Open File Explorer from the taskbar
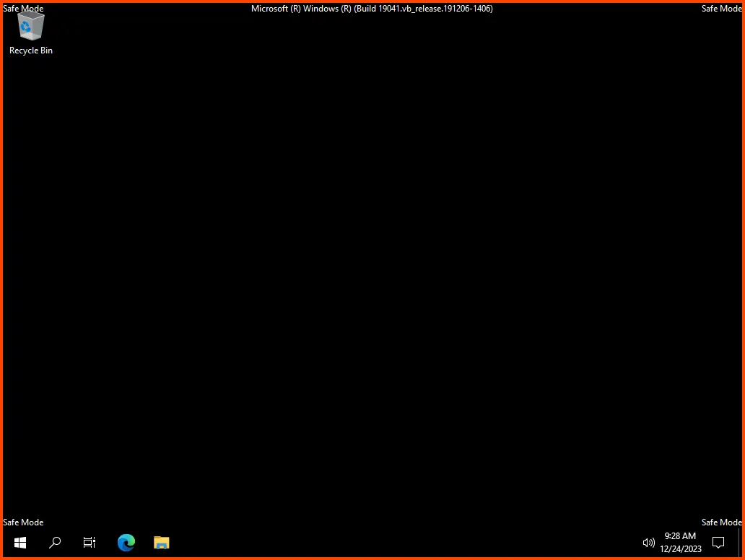Image resolution: width=745 pixels, height=560 pixels. pyautogui.click(x=162, y=543)
